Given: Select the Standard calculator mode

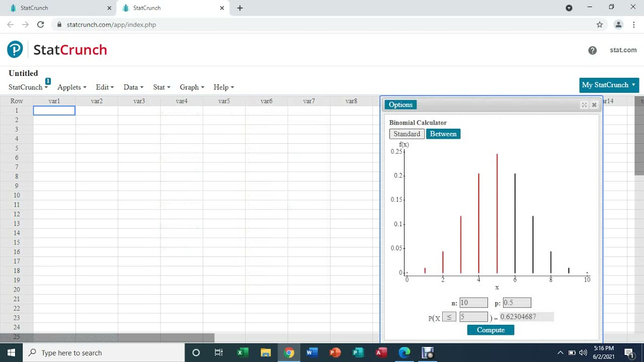Looking at the screenshot, I should tap(407, 134).
